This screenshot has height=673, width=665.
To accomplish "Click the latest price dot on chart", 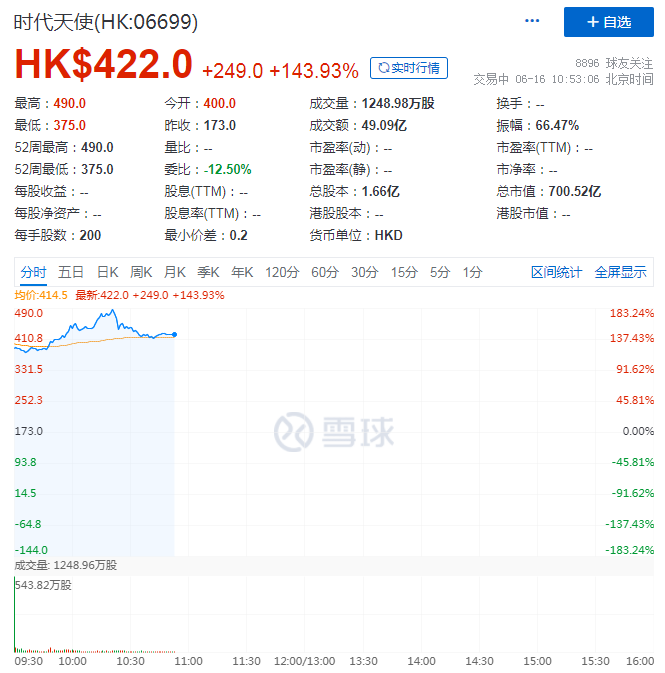I will tap(175, 334).
